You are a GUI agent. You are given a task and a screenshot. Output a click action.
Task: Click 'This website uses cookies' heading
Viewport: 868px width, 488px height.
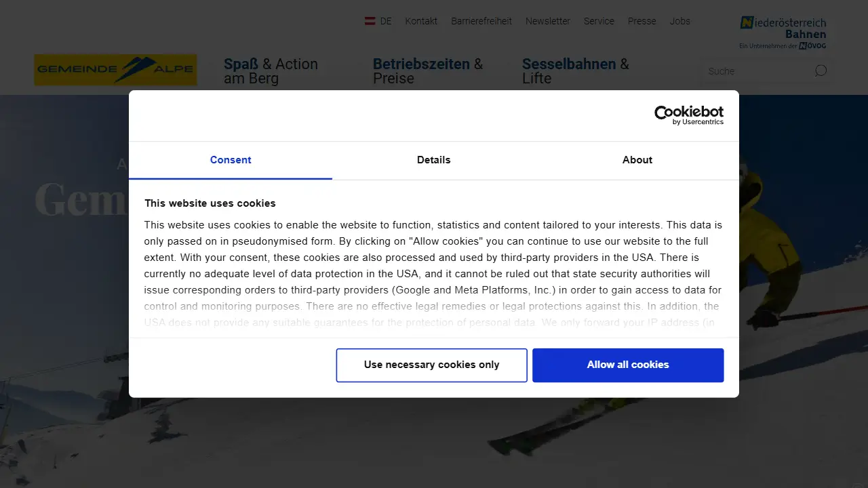pos(210,203)
